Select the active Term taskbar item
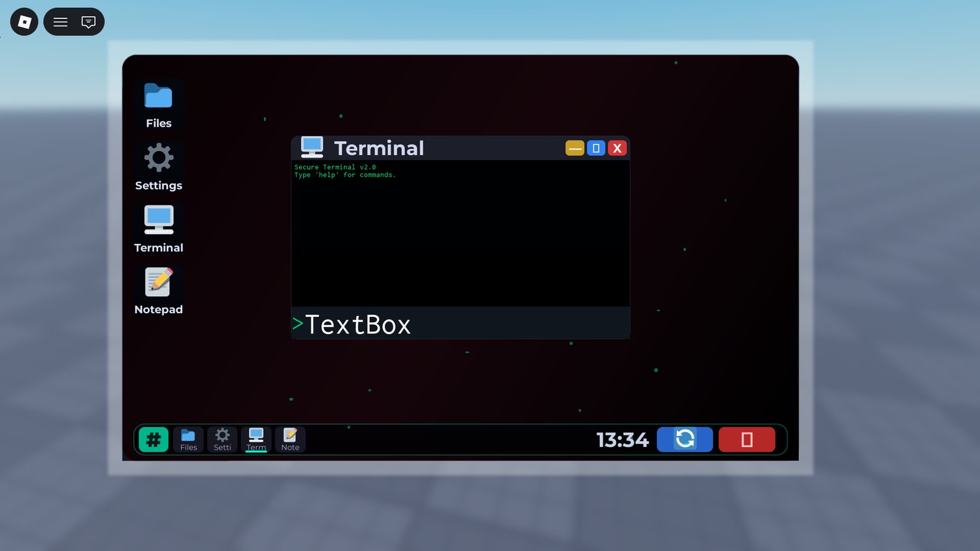The image size is (980, 551). (x=256, y=440)
